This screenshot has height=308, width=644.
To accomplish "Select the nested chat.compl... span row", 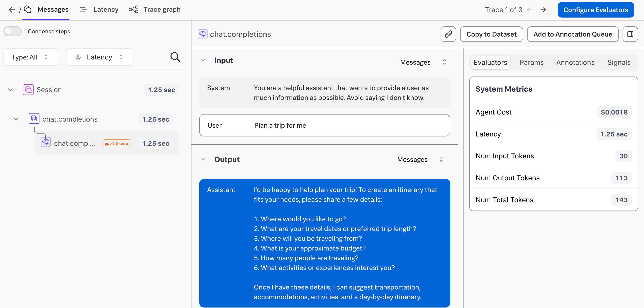I will (x=107, y=143).
